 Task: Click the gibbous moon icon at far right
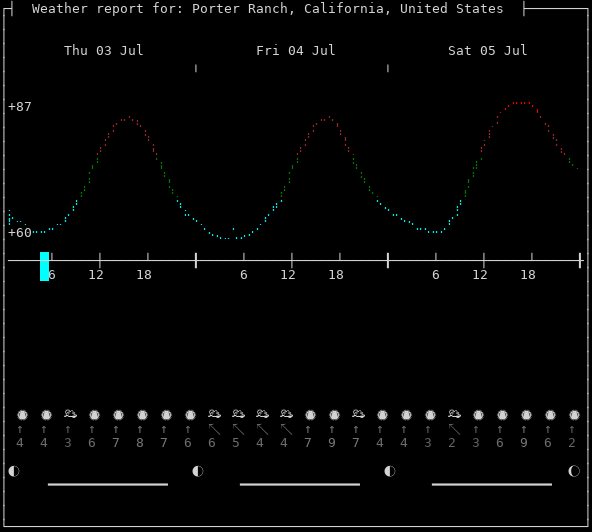click(x=574, y=471)
